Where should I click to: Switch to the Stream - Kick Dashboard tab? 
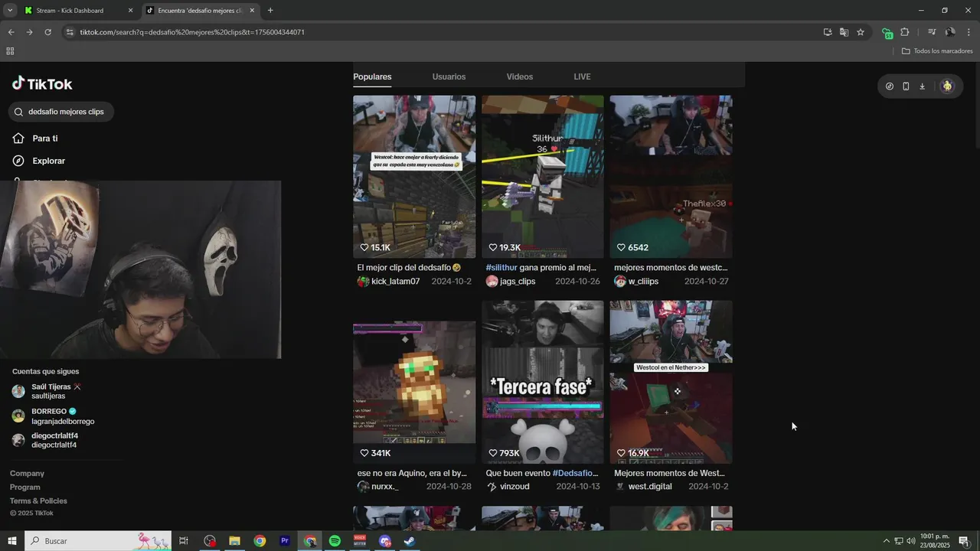(x=77, y=11)
